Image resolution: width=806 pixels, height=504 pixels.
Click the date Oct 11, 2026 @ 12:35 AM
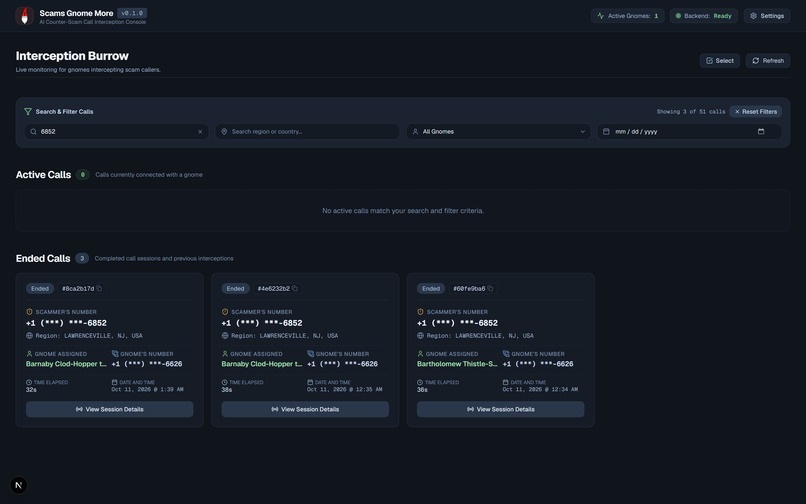click(x=344, y=389)
